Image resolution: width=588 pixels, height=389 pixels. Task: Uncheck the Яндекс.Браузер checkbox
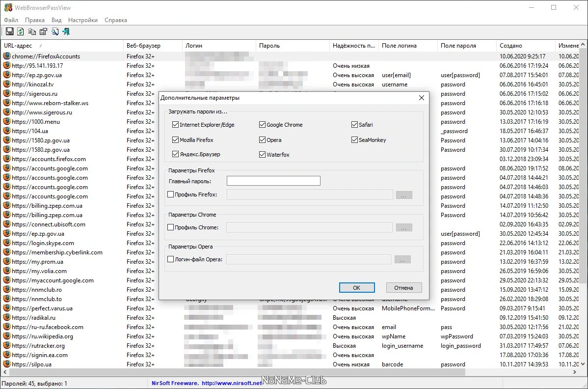pyautogui.click(x=175, y=154)
